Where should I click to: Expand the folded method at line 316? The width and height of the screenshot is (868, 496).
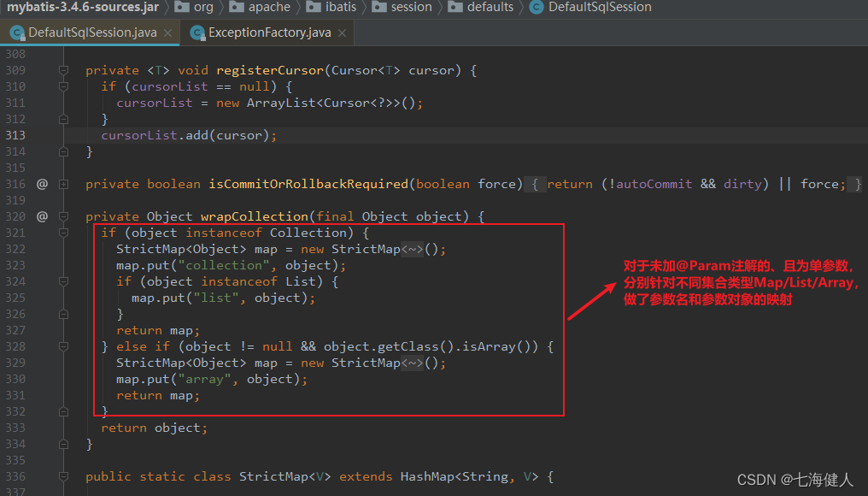[62, 183]
